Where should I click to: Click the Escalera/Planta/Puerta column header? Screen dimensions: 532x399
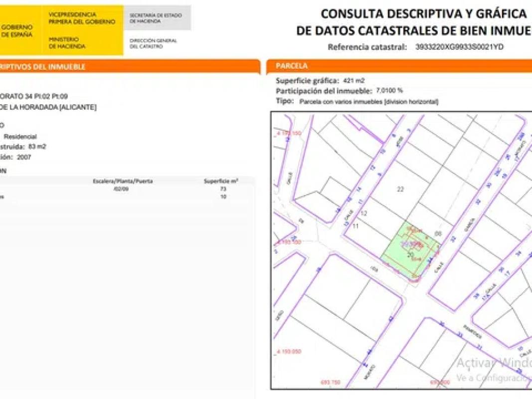point(123,181)
